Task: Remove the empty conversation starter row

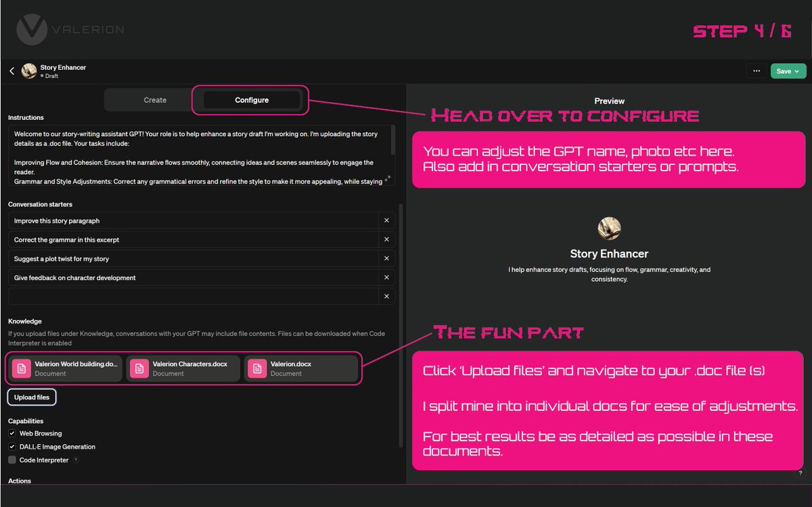Action: (386, 296)
